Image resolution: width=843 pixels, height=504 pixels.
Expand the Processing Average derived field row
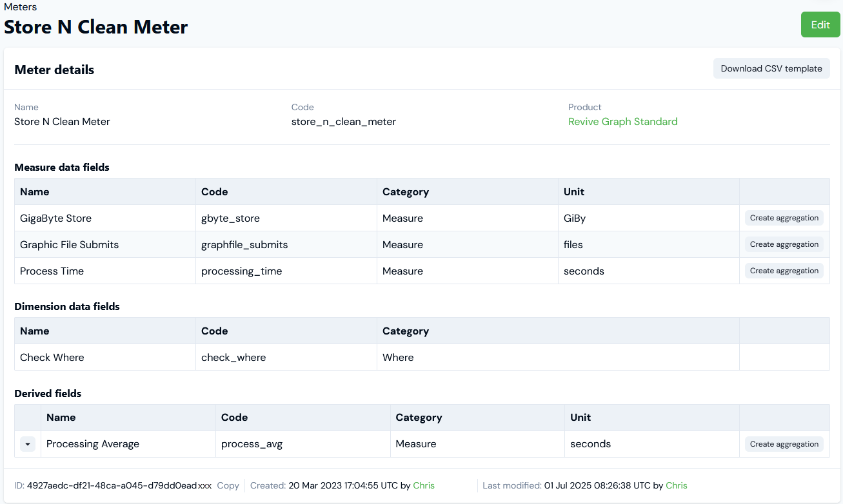(x=28, y=444)
